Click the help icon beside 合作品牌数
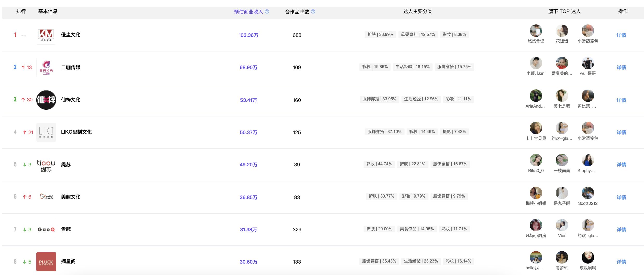644x275 pixels. pos(313,11)
